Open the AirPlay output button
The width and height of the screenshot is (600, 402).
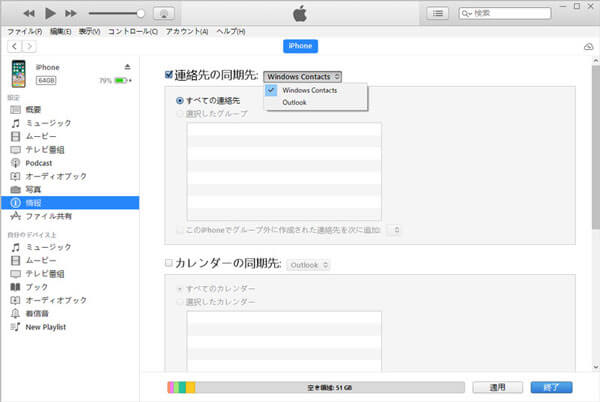(x=164, y=13)
